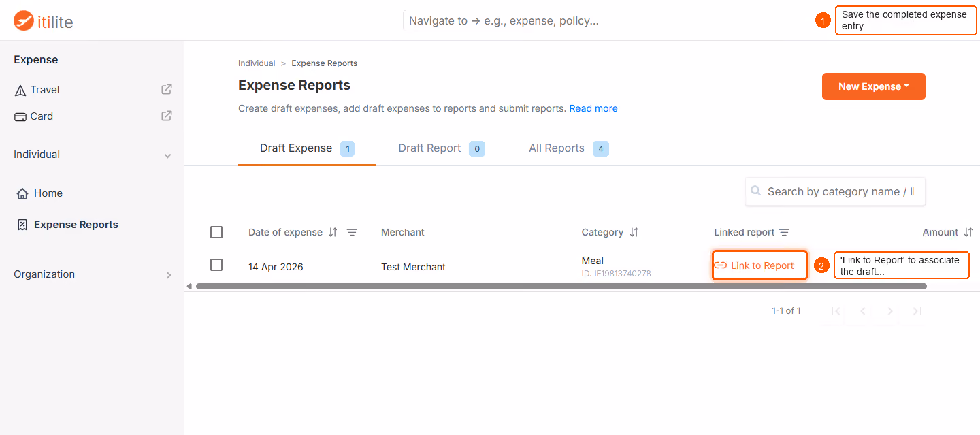Click the Expense Reports breadcrumb

click(325, 63)
